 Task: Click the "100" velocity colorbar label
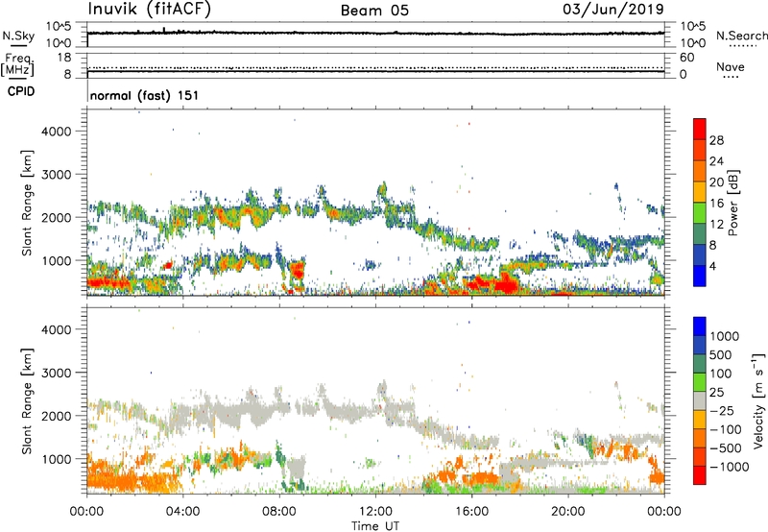tap(723, 374)
